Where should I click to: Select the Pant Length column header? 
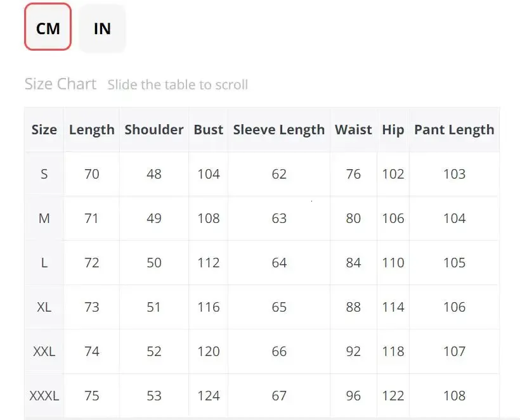[454, 130]
